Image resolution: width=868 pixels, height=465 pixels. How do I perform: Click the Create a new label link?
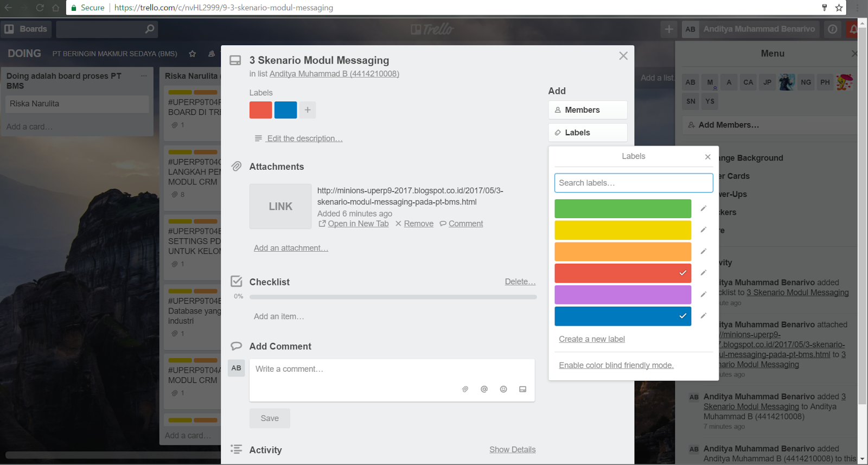[592, 339]
